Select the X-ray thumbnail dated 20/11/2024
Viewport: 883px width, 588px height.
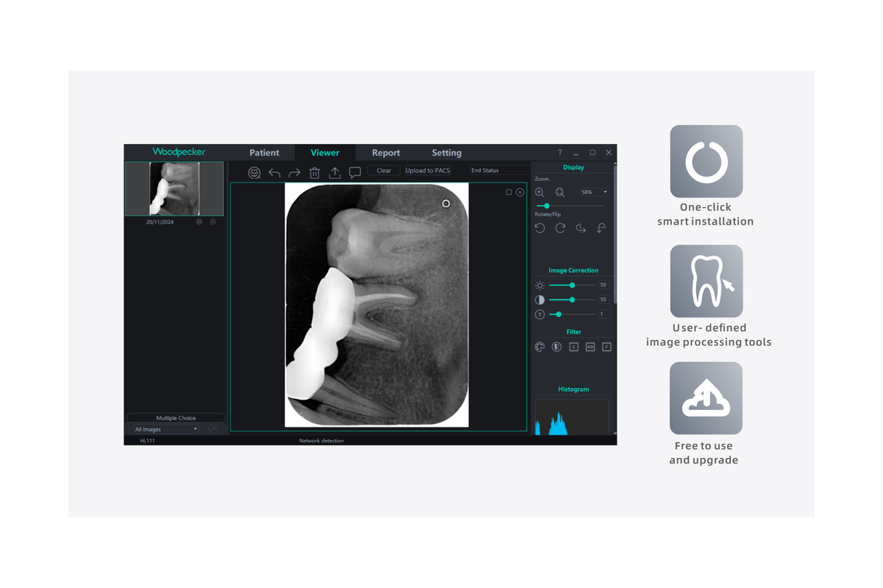pos(175,189)
